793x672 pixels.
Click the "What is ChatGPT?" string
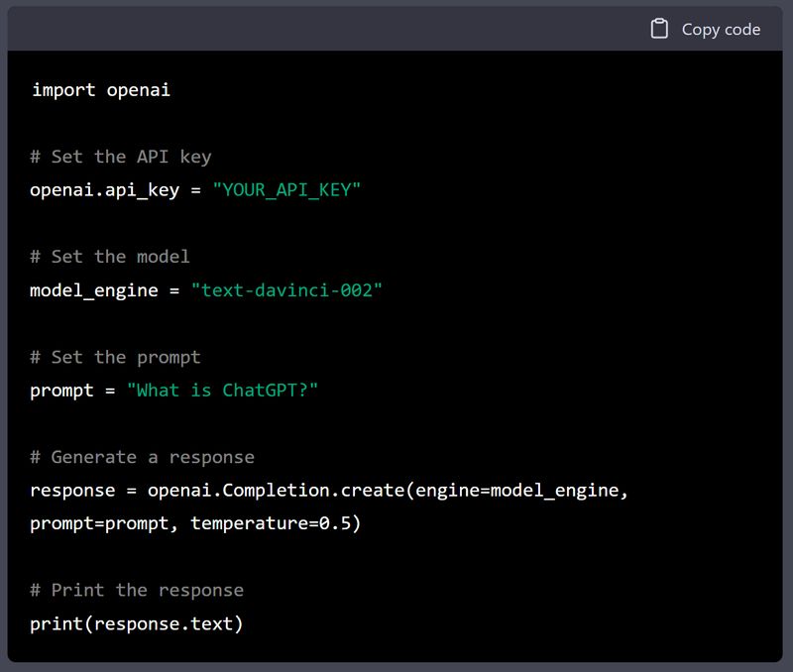222,391
